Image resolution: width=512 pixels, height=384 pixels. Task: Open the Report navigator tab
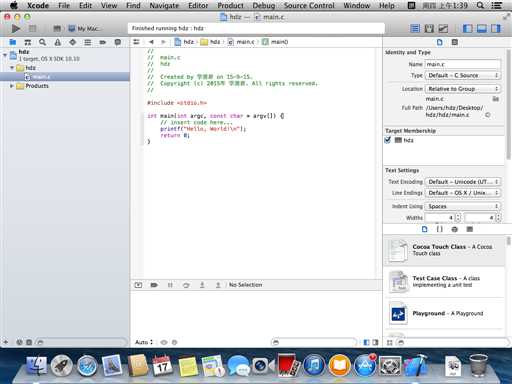118,42
